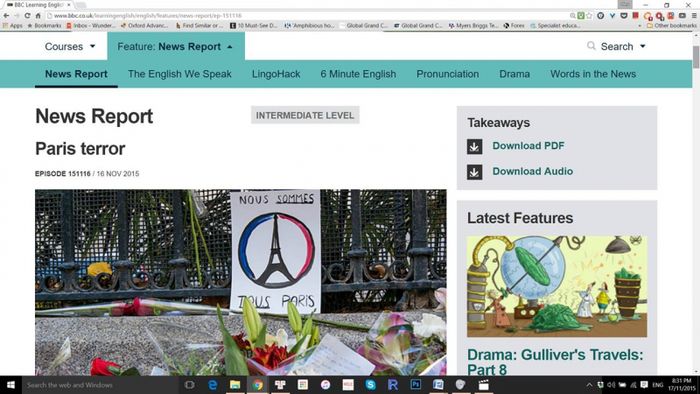Viewport: 700px width, 394px height.
Task: Bookmark this page with the star icon
Action: 589,16
